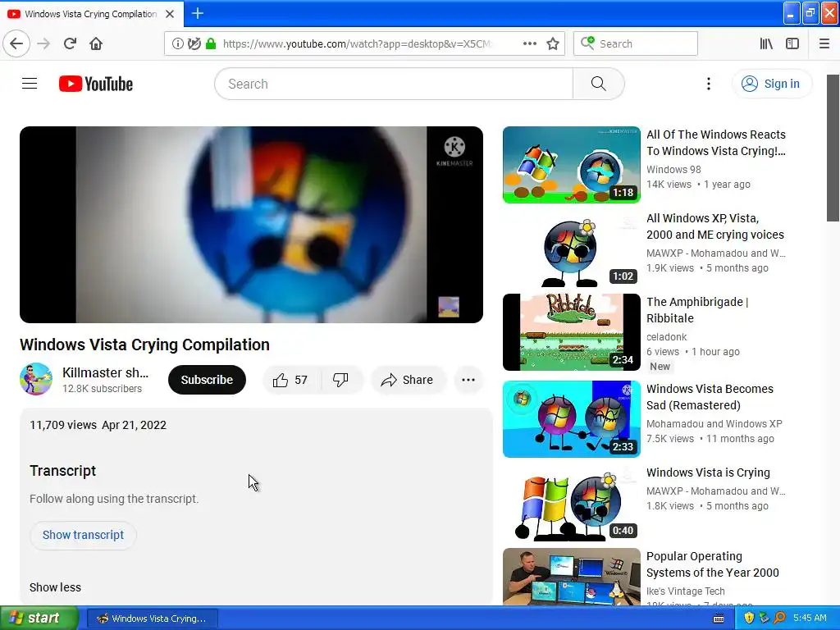Subscribe to the channel
Screen dimensions: 840x630
[x=207, y=380]
